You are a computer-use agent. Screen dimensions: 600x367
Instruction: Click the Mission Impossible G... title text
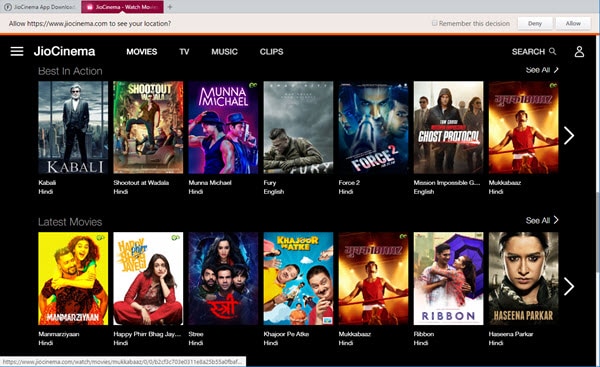(x=447, y=183)
